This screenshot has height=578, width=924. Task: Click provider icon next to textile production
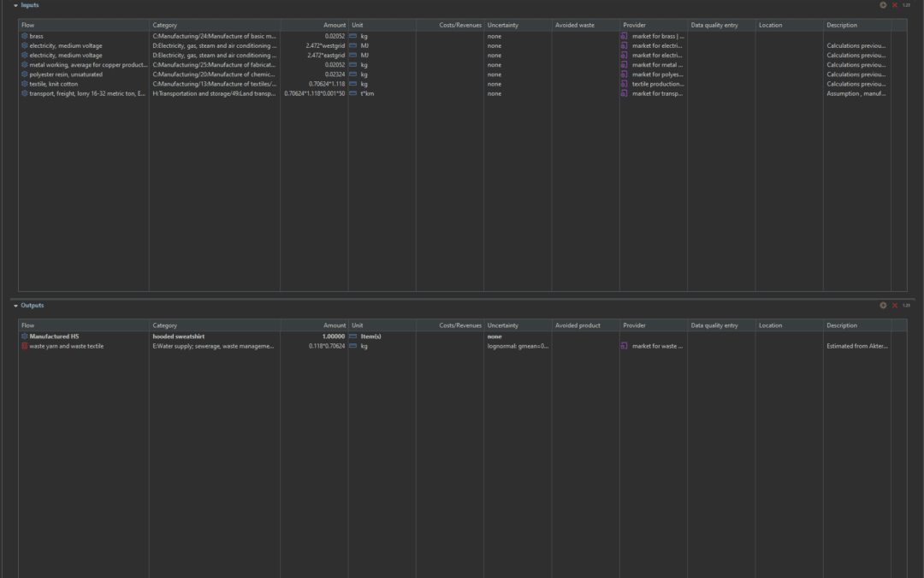tap(625, 84)
